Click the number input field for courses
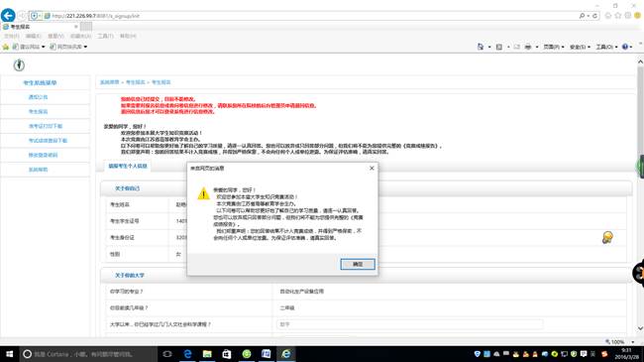The image size is (644, 362). pyautogui.click(x=409, y=324)
